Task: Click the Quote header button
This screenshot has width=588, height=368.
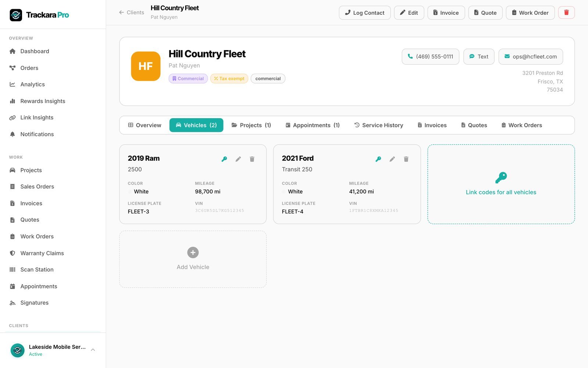Action: [x=485, y=13]
